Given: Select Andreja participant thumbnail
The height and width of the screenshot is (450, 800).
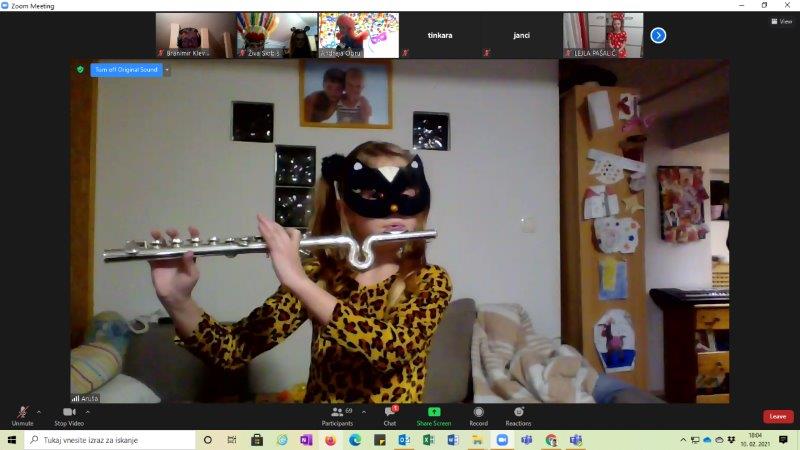Looking at the screenshot, I should click(x=359, y=35).
